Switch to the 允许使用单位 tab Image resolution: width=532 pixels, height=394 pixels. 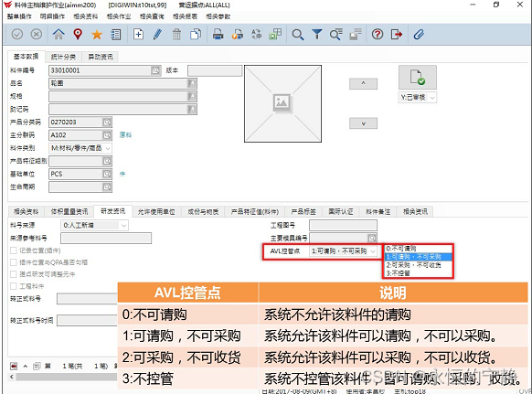tap(156, 212)
